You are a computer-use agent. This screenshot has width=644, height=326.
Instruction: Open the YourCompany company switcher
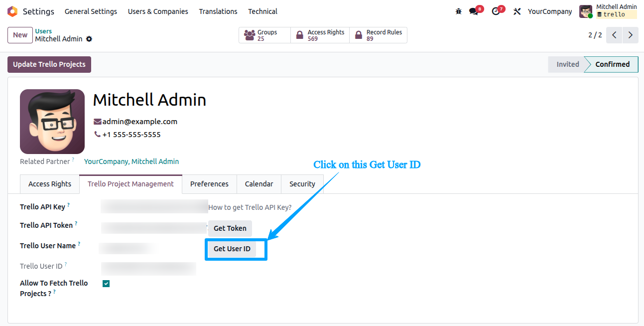550,11
